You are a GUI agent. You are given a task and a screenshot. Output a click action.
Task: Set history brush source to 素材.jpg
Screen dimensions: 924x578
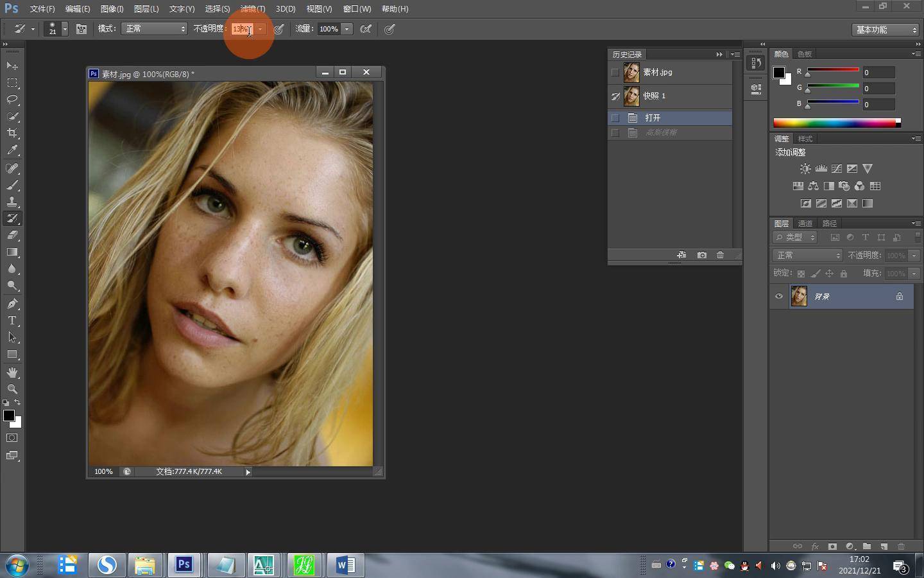tap(615, 73)
